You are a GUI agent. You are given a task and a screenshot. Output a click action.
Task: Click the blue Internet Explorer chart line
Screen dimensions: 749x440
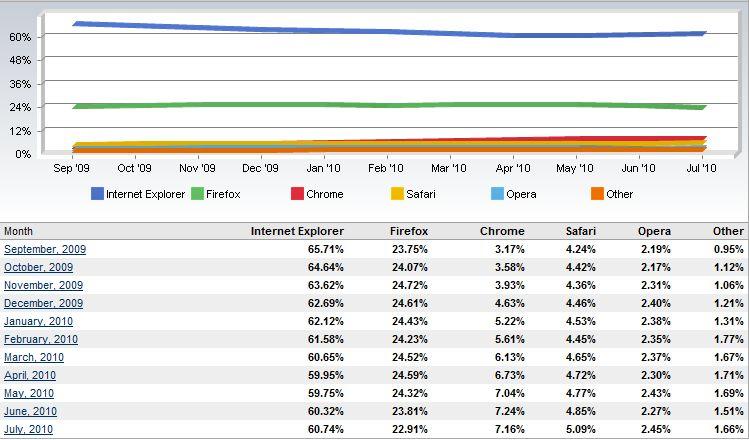[x=389, y=32]
